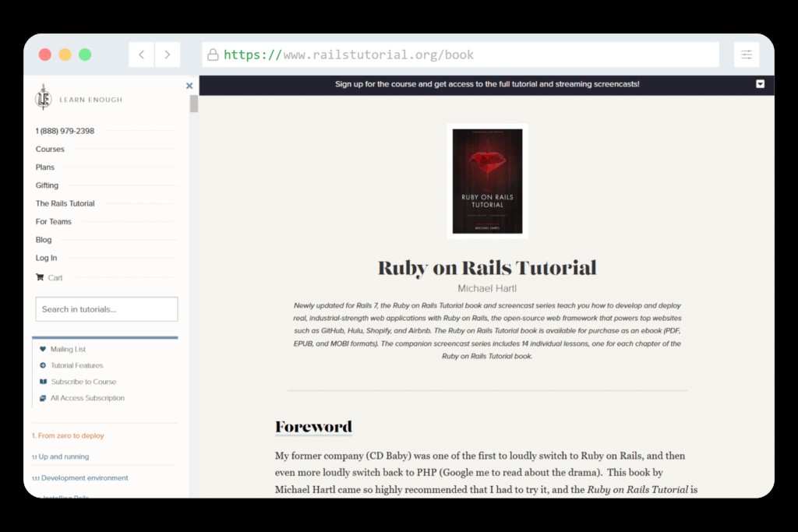This screenshot has width=798, height=532.
Task: Open the Tutorial Features link
Action: click(x=77, y=365)
